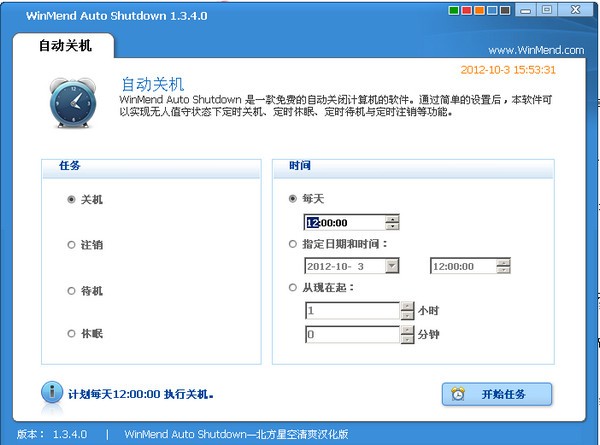Maximize the WinMend Auto Shutdown window

547,10
